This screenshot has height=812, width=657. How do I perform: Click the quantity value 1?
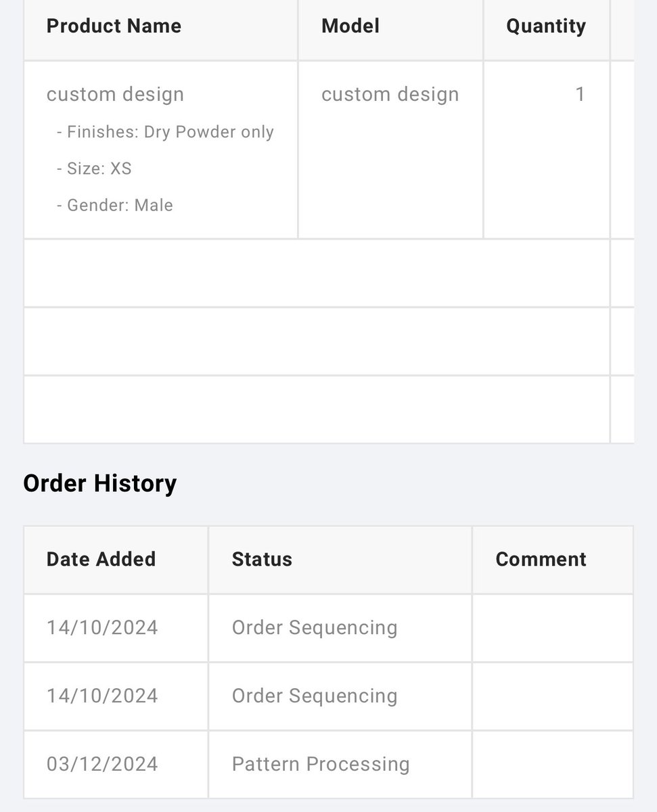point(580,94)
